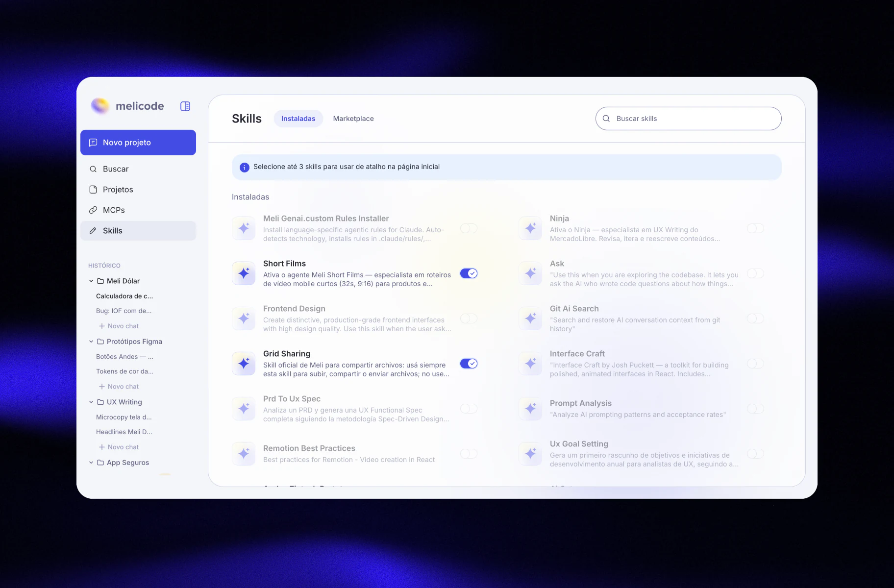
Task: Enable the Prd To Ux Spec toggle
Action: click(469, 409)
